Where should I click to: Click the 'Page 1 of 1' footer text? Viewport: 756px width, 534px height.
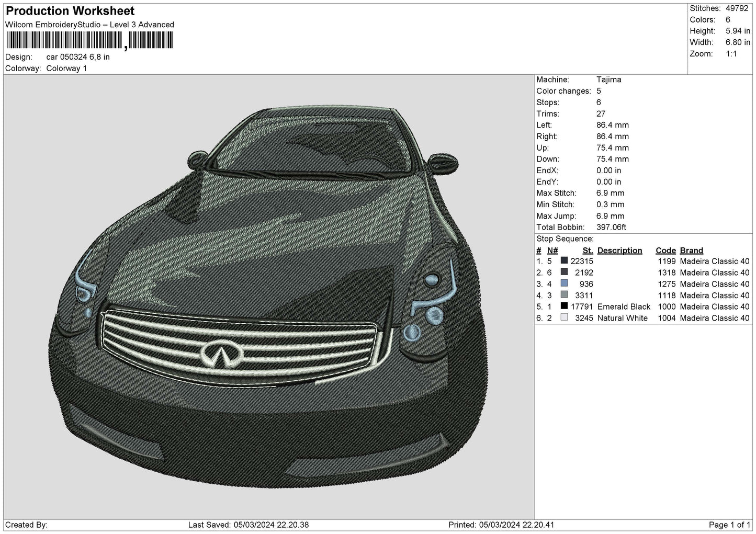click(729, 525)
